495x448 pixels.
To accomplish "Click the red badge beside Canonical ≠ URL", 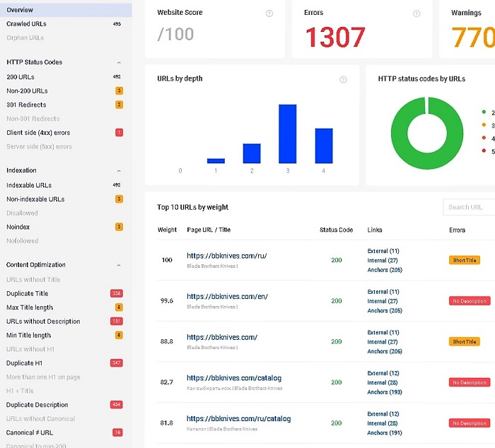I will (117, 432).
